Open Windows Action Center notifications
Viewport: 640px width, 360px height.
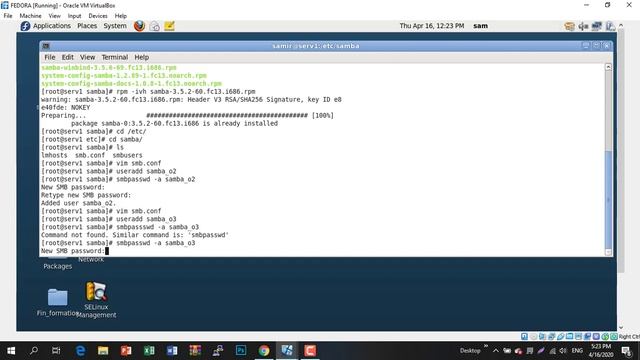(627, 351)
